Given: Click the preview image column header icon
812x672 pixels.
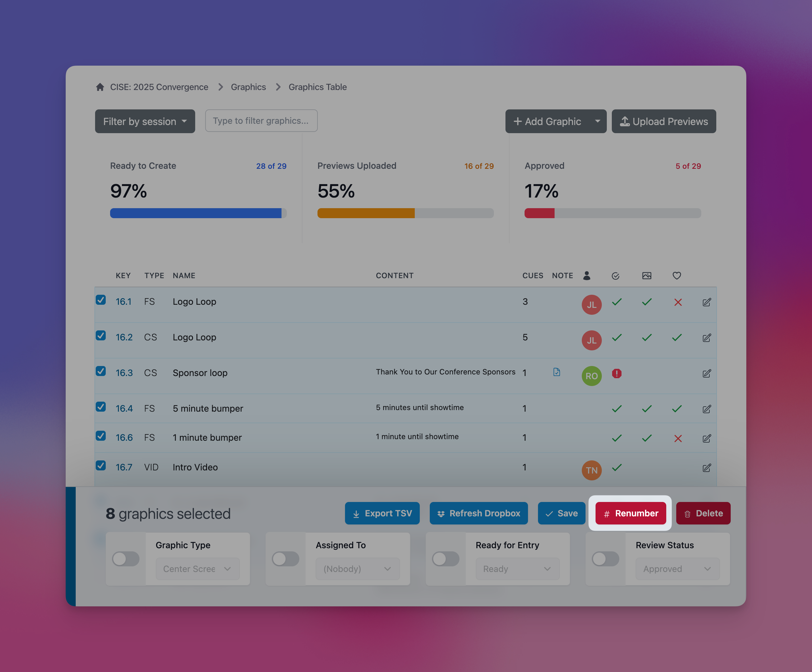Looking at the screenshot, I should pos(647,276).
